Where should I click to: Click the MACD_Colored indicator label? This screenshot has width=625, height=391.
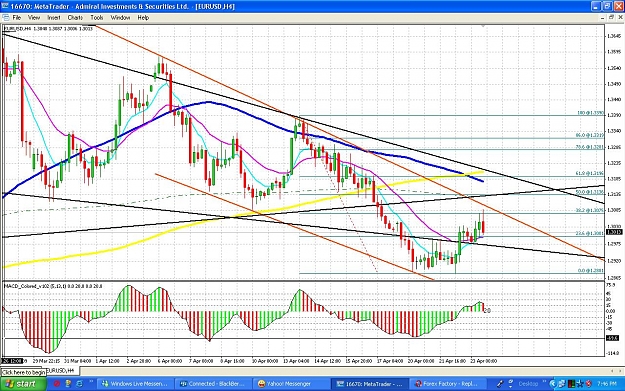(x=53, y=286)
